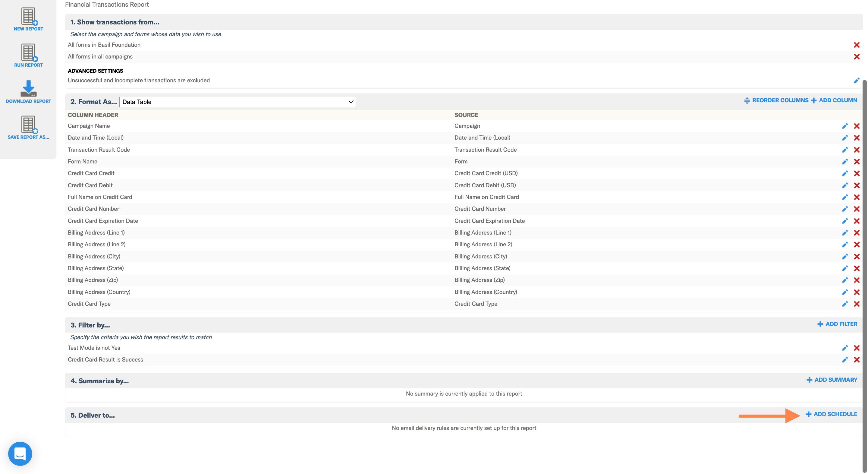This screenshot has width=868, height=474.
Task: Edit Billing Address (Zip) column
Action: [845, 280]
